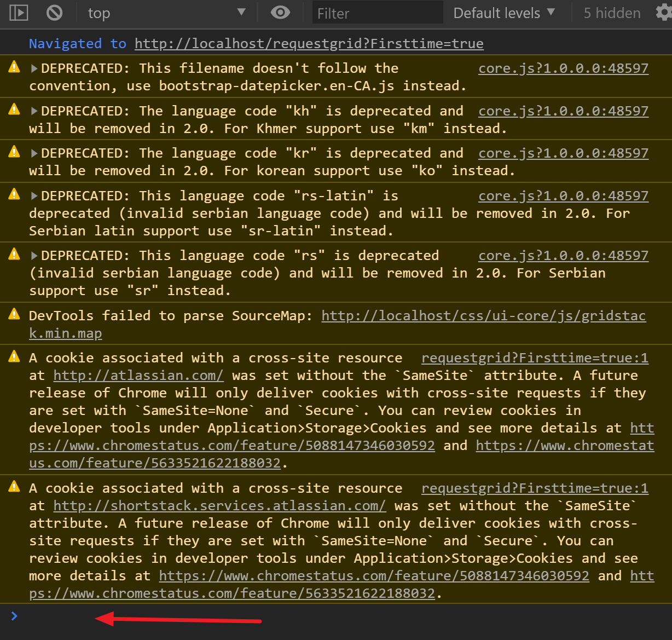Open the console settings gear
The width and height of the screenshot is (672, 640).
coord(664,13)
